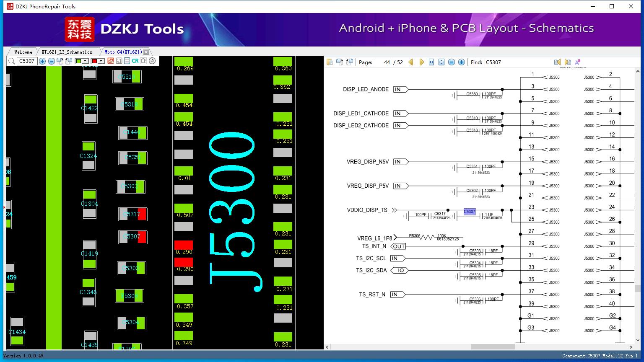This screenshot has height=362, width=644.
Task: Click the C1419 component on PCB layout
Action: click(89, 254)
